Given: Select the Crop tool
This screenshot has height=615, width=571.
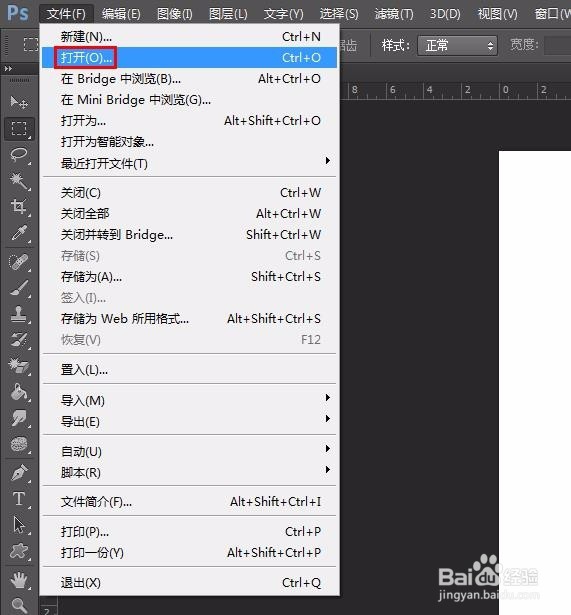Looking at the screenshot, I should 19,207.
